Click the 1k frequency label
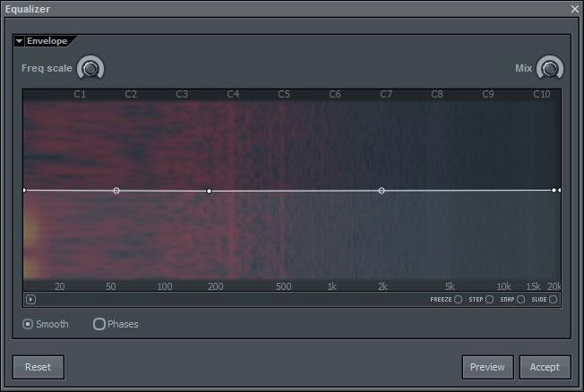This screenshot has height=392, width=584. tap(331, 286)
